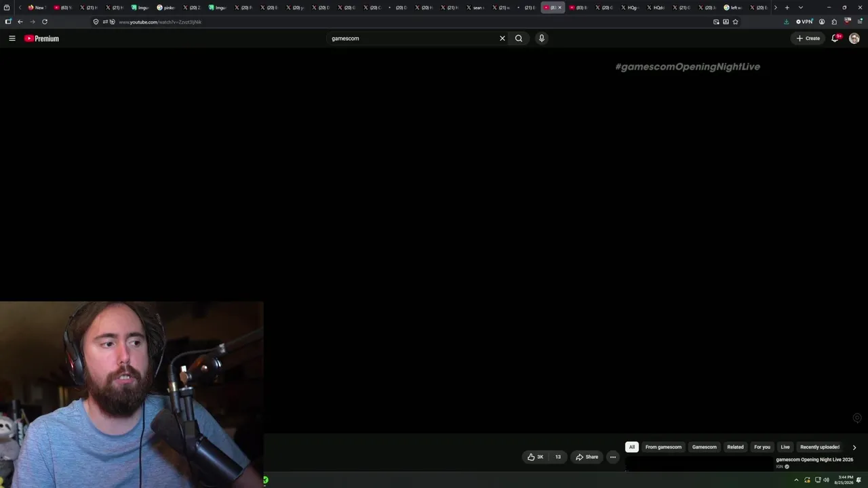
Task: Open the workspaces tab manager icon
Action: [x=7, y=7]
